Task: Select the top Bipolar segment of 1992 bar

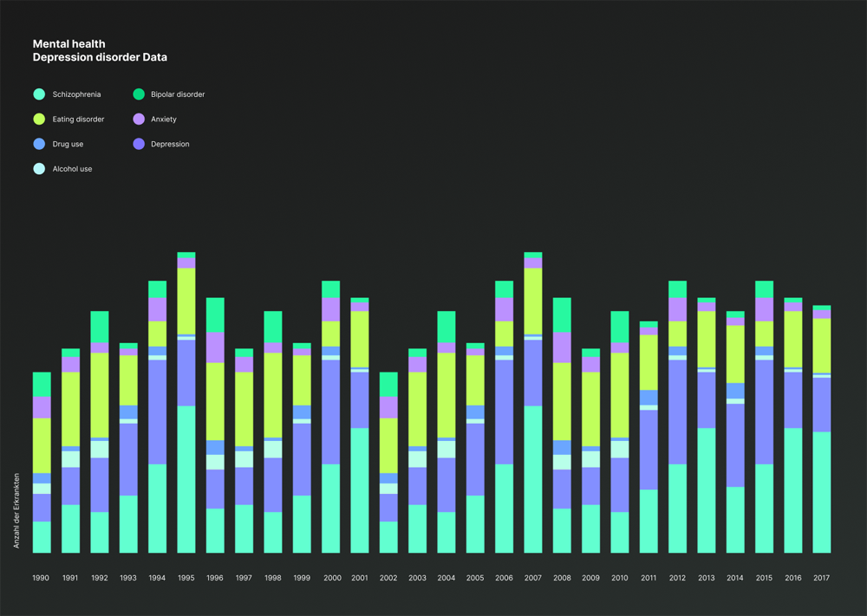Action: pyautogui.click(x=100, y=327)
